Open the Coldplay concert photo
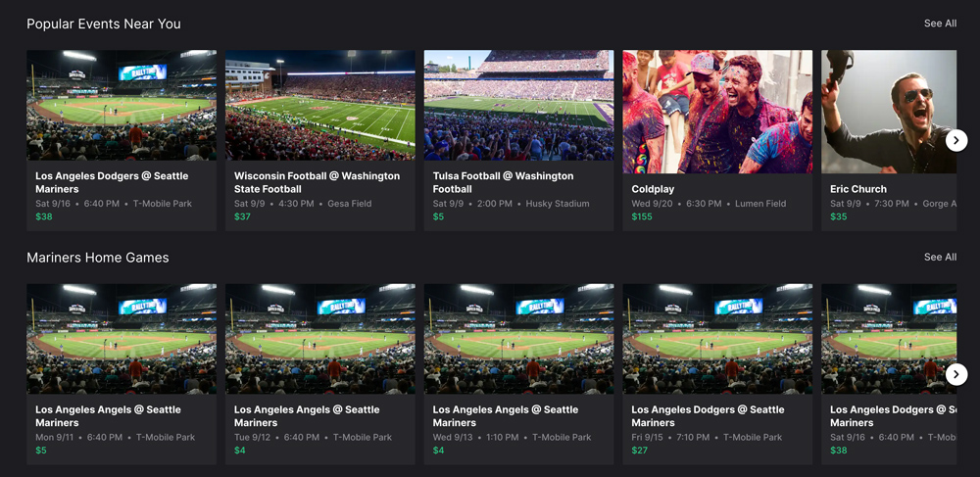 coord(717,112)
